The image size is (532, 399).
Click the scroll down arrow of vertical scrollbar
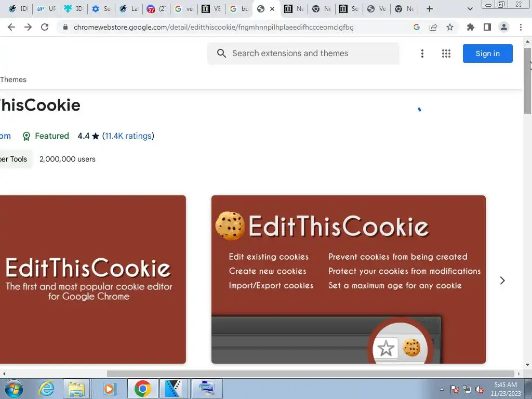(x=527, y=365)
